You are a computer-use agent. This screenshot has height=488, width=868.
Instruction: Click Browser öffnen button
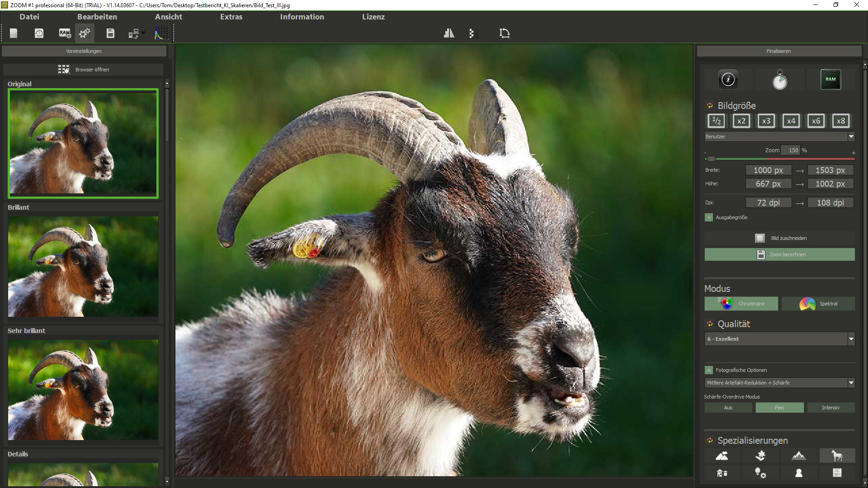pos(83,70)
